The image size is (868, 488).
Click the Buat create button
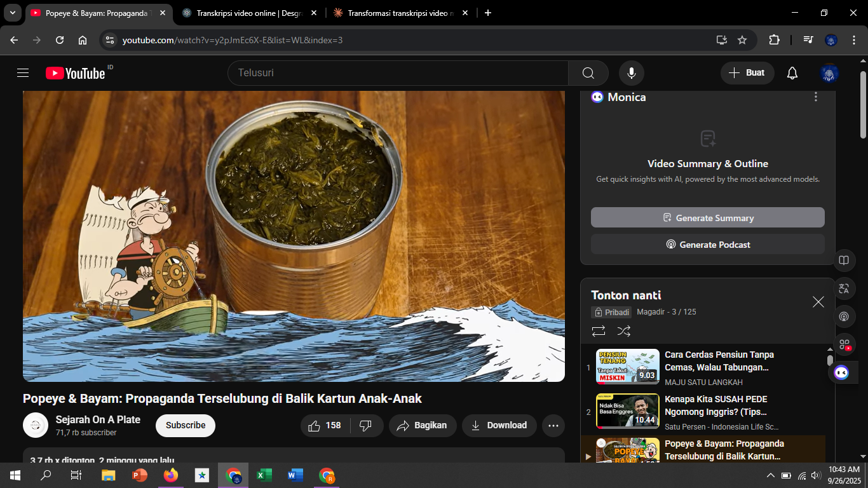(747, 73)
